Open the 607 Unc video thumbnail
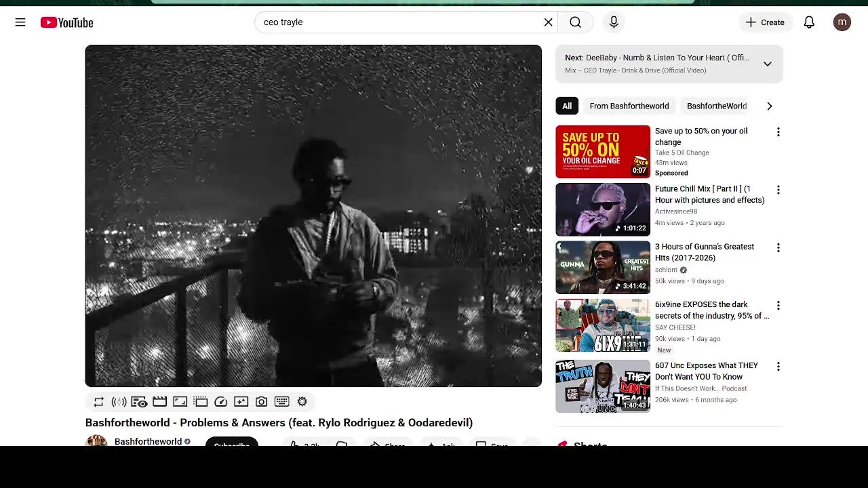Screen dimensions: 868x488 pyautogui.click(x=603, y=386)
